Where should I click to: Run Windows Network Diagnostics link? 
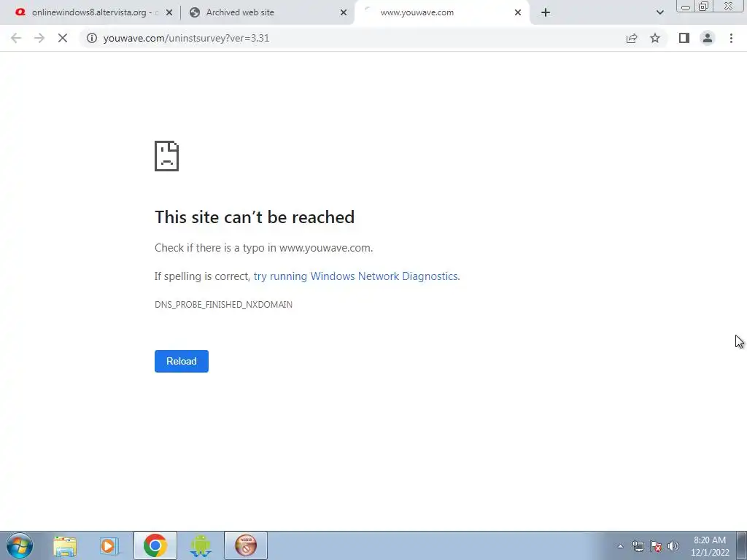(x=356, y=276)
